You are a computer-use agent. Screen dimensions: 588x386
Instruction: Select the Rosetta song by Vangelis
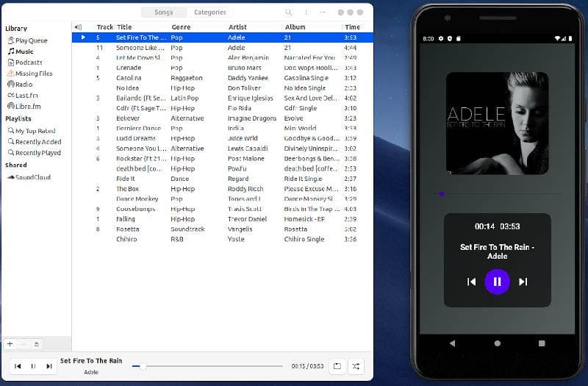click(x=223, y=229)
